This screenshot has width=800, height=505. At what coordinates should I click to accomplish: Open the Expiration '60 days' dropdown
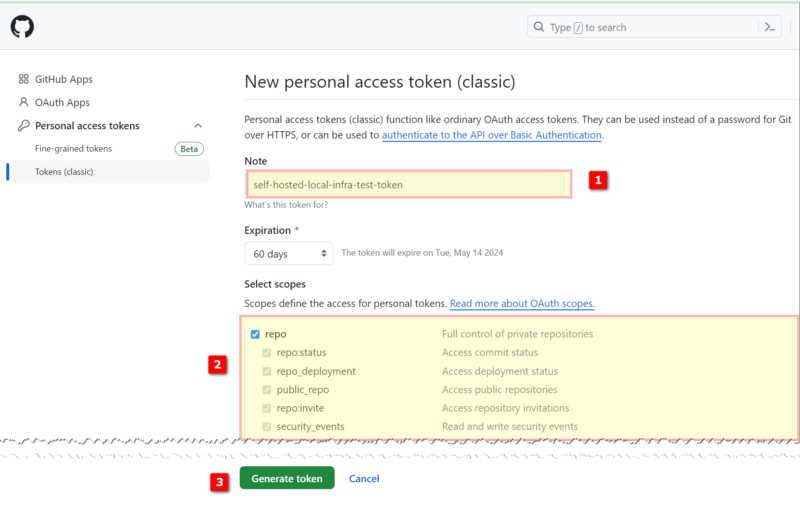coord(289,254)
